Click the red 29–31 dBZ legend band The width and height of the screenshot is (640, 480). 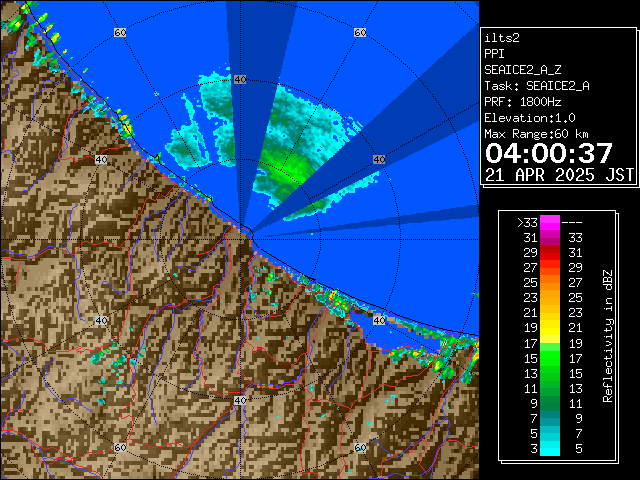550,253
